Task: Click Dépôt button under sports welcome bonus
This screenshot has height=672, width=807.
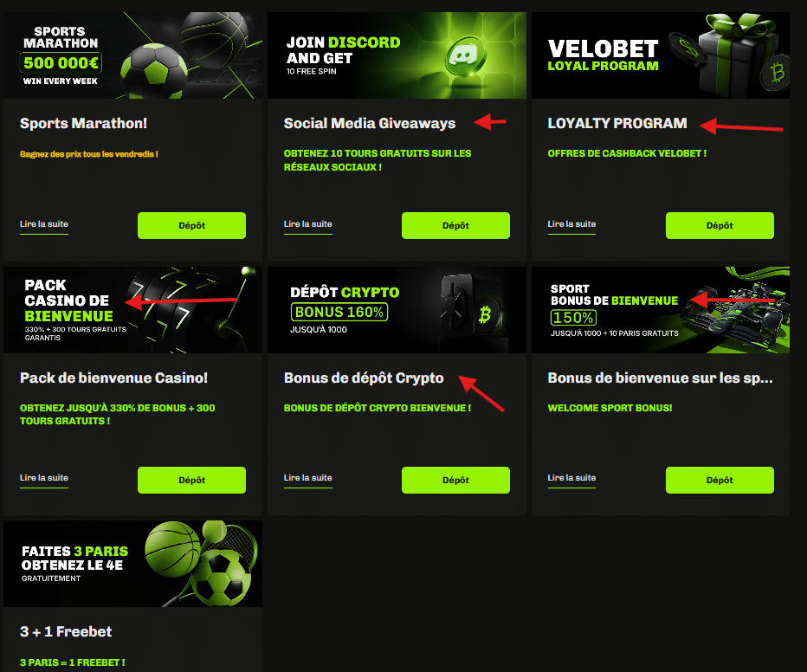Action: coord(720,480)
